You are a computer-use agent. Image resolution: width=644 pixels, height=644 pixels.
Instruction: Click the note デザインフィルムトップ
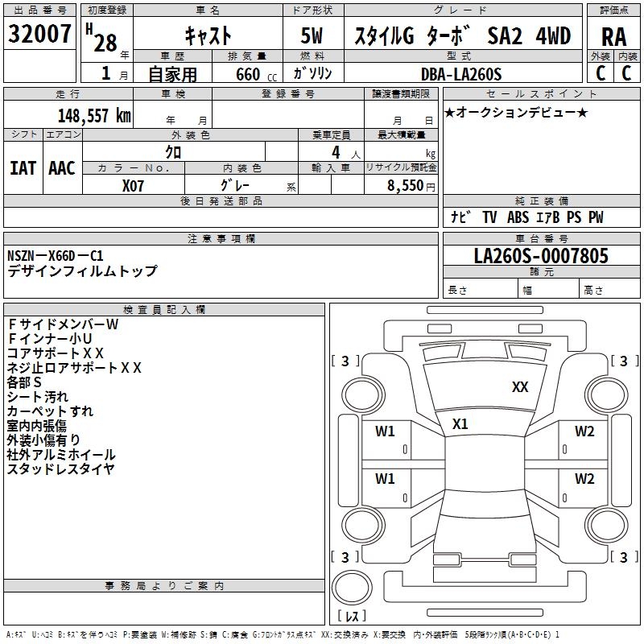pyautogui.click(x=82, y=271)
